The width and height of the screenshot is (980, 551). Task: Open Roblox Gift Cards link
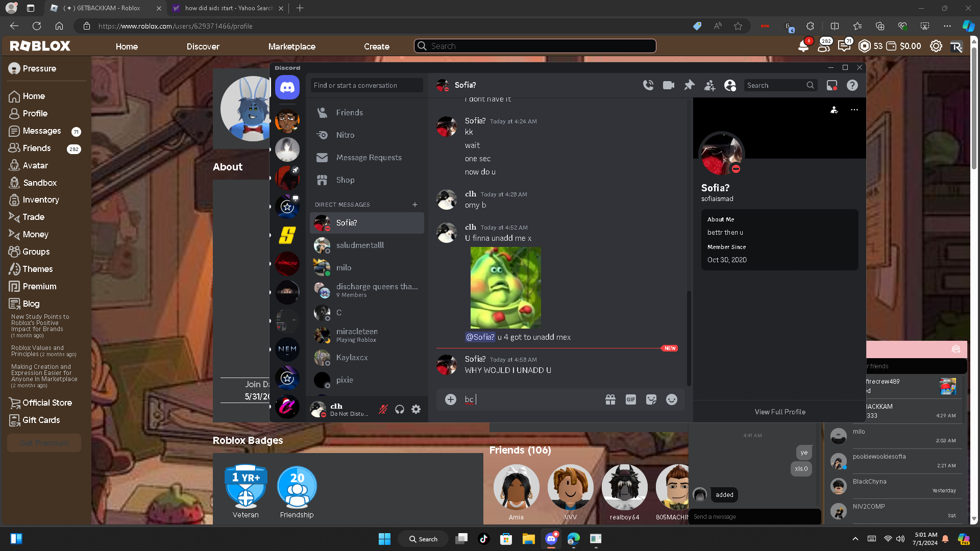[x=35, y=420]
